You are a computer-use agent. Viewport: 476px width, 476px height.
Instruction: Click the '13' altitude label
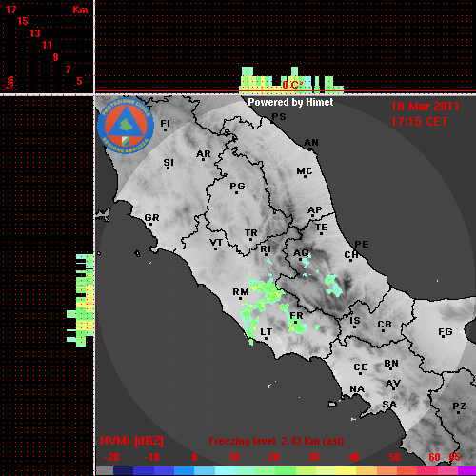[x=35, y=33]
